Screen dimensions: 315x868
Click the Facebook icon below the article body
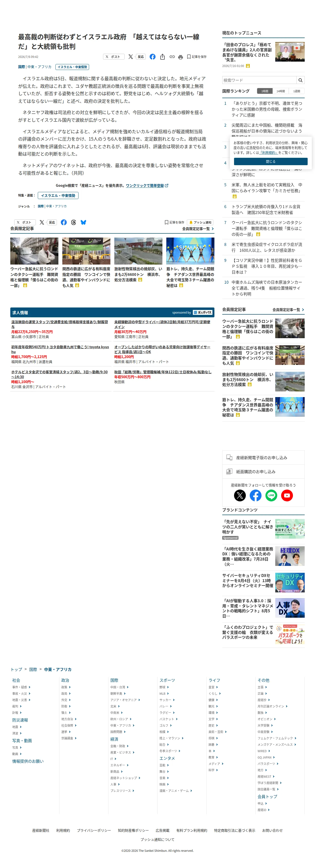point(64,222)
